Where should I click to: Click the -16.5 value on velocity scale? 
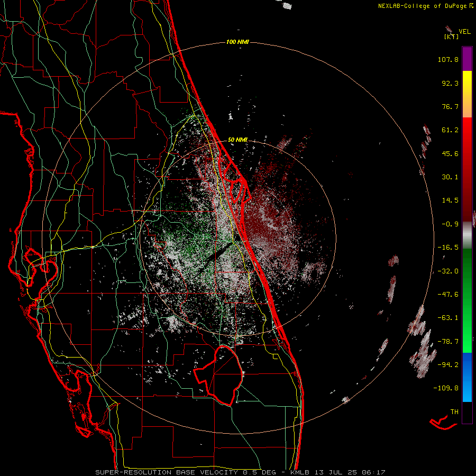coord(448,248)
